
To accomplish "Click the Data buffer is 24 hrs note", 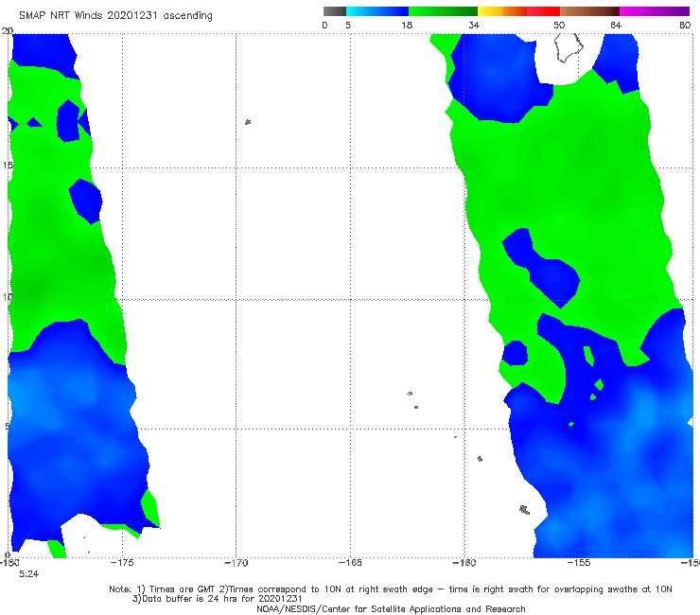I will click(218, 599).
